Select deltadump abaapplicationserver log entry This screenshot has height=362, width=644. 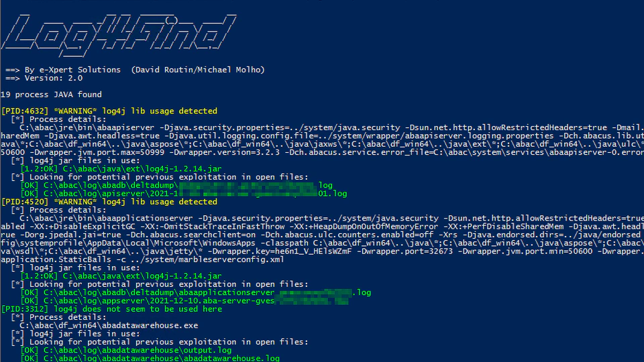(195, 292)
